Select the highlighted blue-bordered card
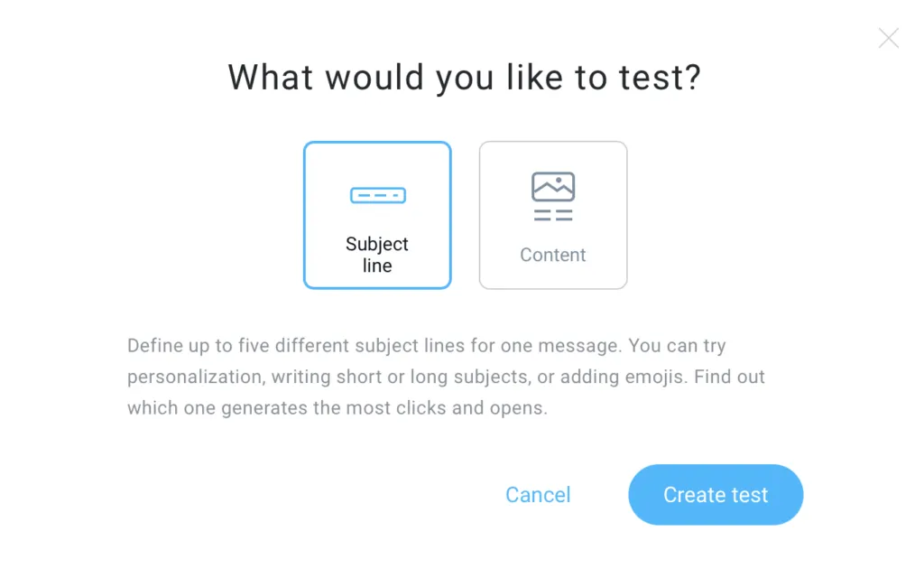Screen dimensions: 924x578 click(x=377, y=215)
